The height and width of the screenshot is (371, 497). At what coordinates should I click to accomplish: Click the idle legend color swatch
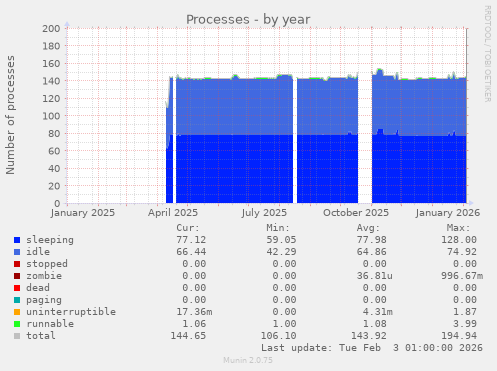coord(17,252)
